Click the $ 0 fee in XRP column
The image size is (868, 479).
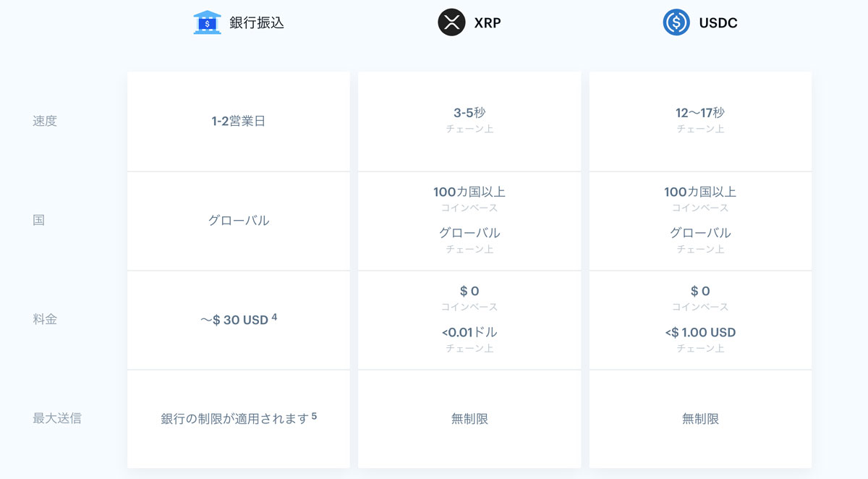tap(469, 291)
